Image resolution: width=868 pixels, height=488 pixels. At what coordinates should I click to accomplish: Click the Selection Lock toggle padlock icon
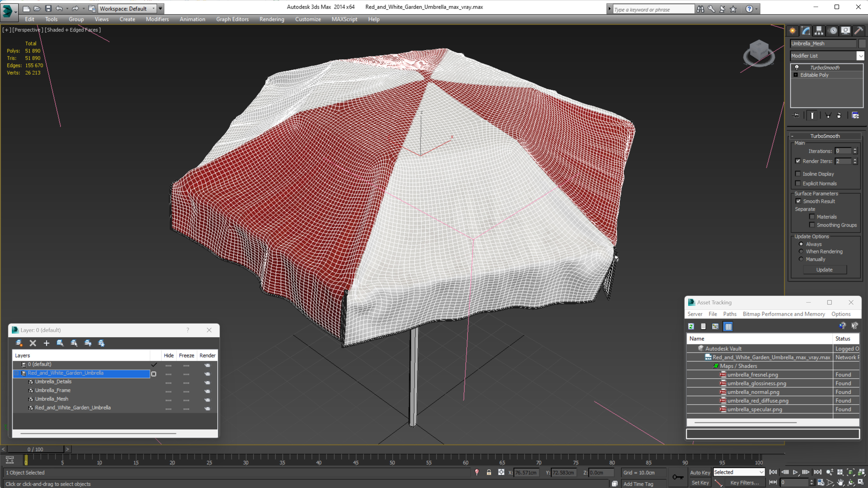(x=489, y=472)
